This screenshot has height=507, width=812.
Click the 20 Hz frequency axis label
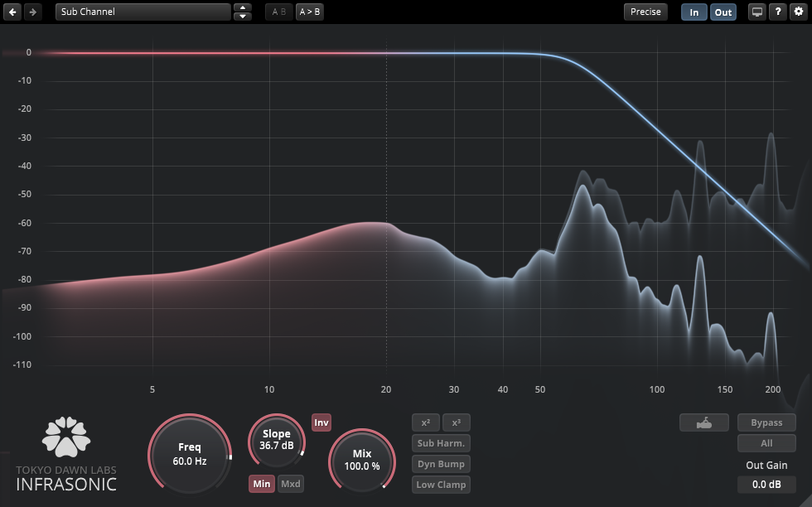(x=386, y=389)
